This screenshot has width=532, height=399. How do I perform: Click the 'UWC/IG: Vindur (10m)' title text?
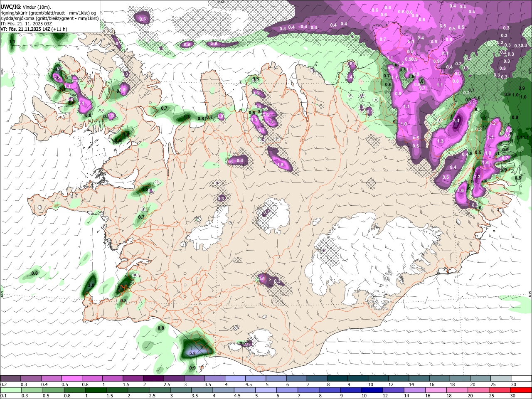26,7
